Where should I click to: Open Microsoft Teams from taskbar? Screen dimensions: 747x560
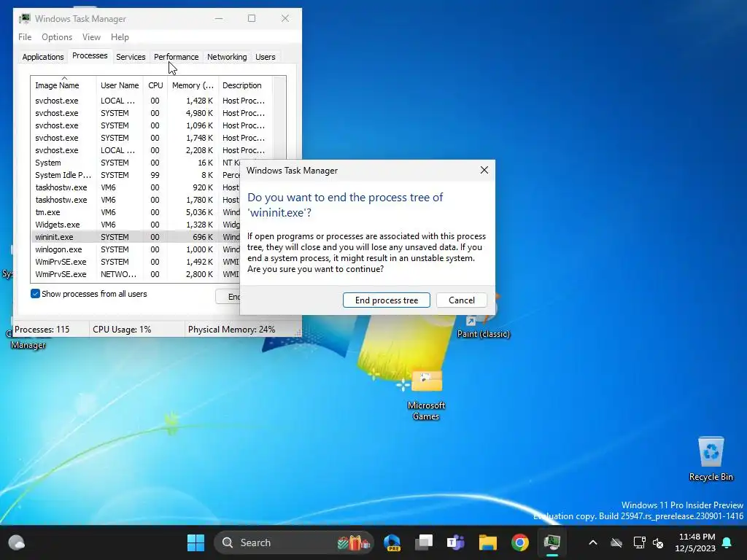tap(455, 542)
